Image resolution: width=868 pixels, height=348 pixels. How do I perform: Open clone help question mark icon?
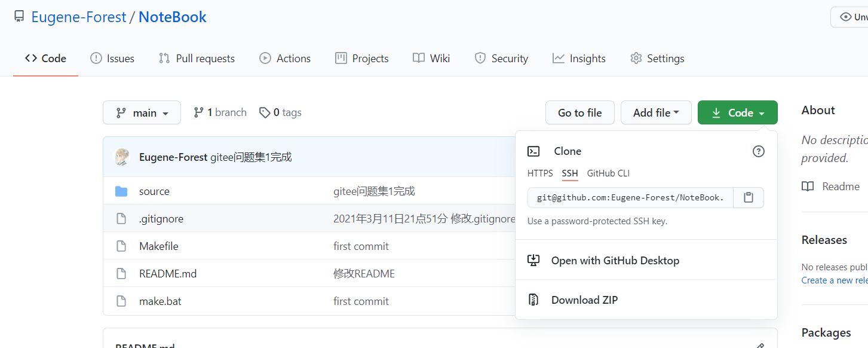point(759,151)
